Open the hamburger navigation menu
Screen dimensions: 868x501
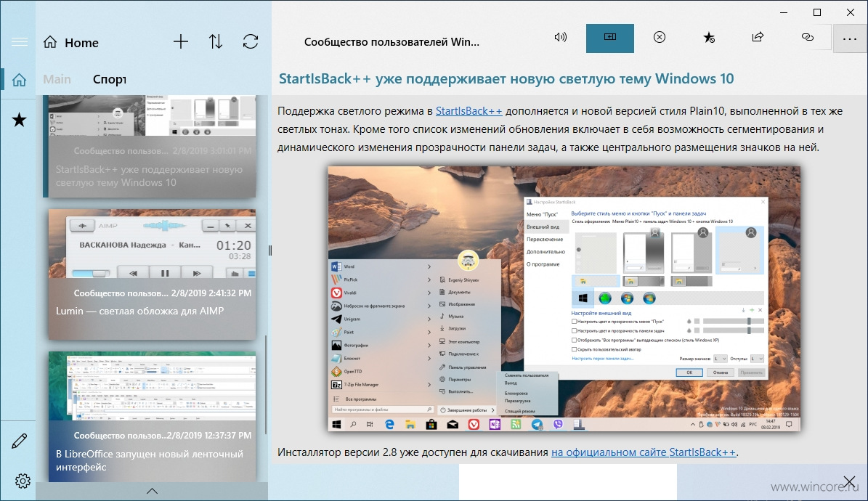click(x=20, y=42)
